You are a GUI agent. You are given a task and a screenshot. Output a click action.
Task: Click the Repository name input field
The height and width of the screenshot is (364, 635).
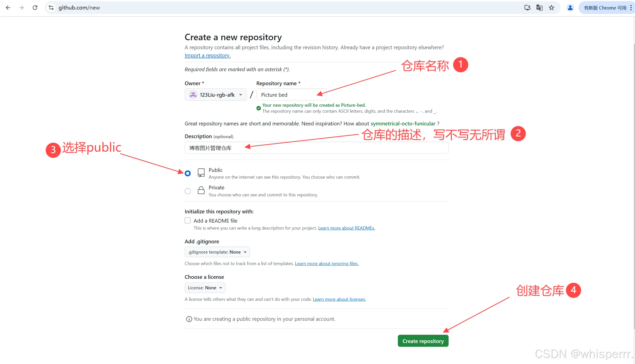[291, 95]
